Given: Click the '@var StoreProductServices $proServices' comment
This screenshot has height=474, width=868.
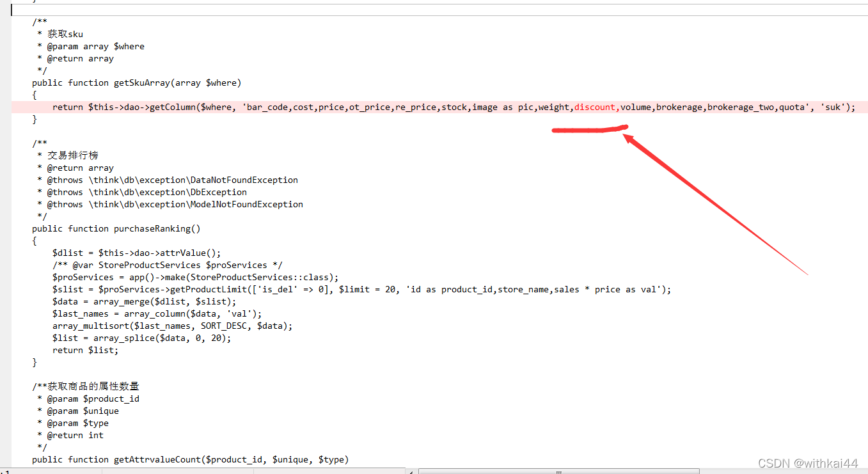Looking at the screenshot, I should coord(168,265).
